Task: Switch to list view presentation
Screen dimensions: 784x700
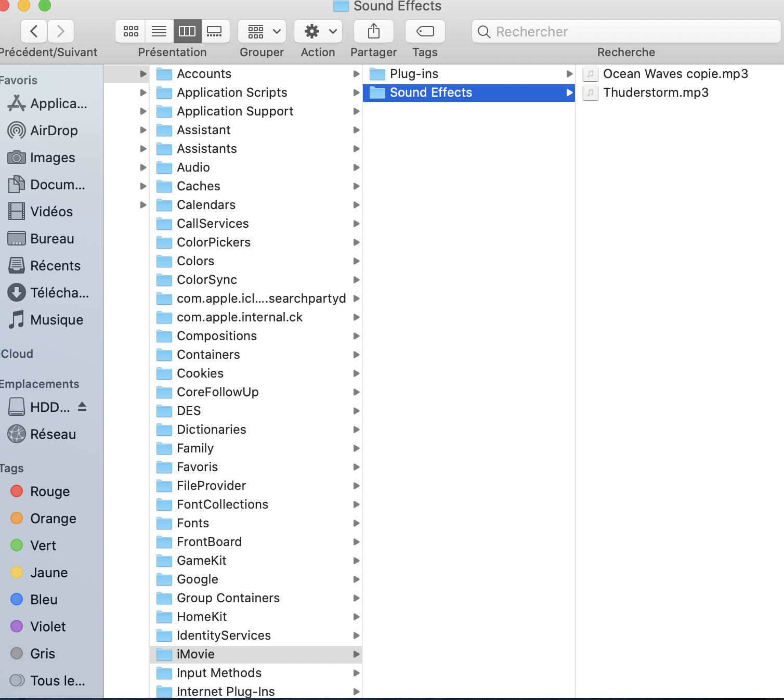Action: (159, 32)
